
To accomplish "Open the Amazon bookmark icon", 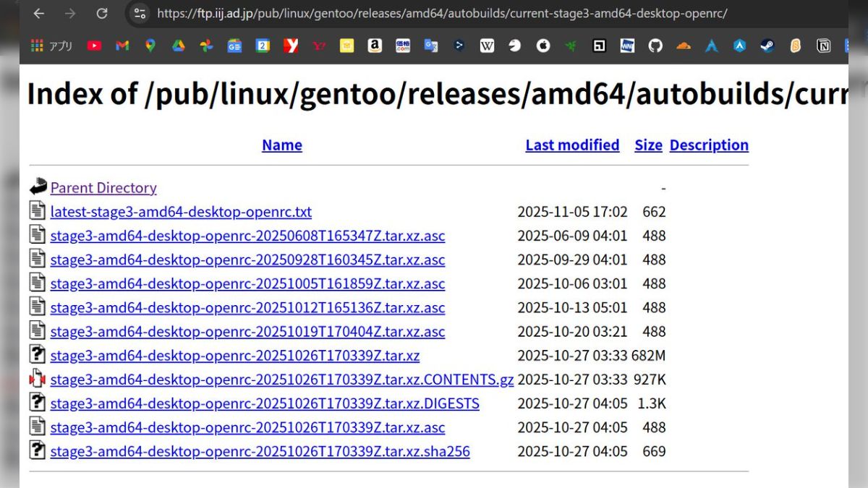I will pos(375,46).
